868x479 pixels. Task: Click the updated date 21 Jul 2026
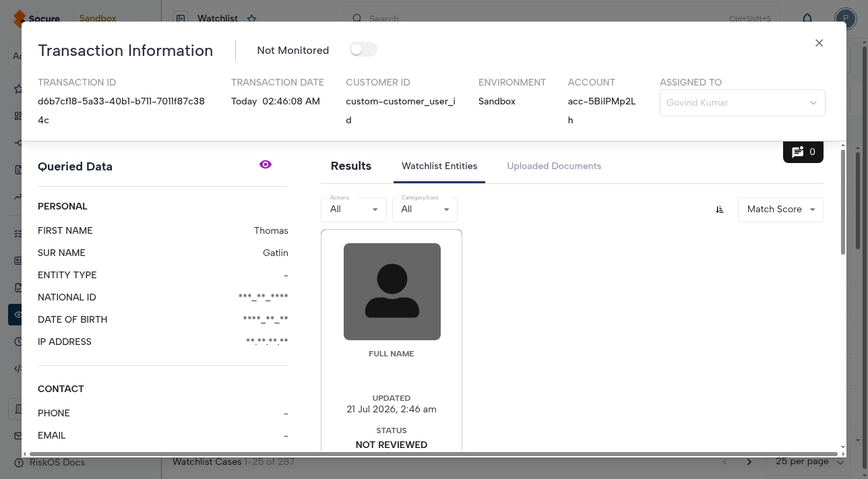pyautogui.click(x=392, y=409)
